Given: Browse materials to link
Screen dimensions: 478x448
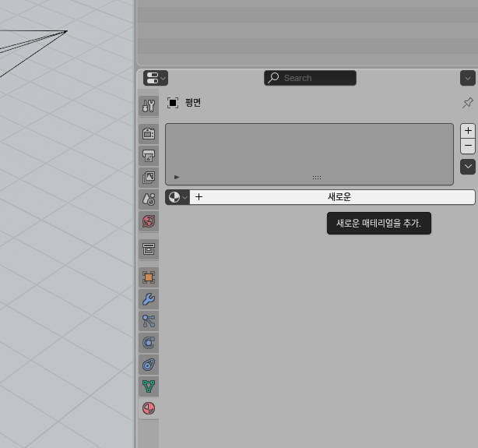Looking at the screenshot, I should [177, 197].
